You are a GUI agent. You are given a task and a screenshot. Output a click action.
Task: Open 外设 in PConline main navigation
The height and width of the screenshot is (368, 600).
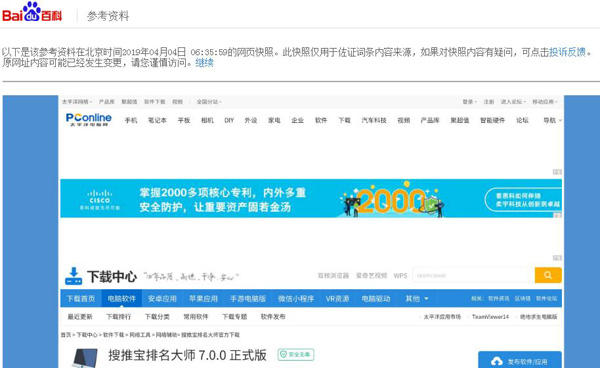[251, 120]
